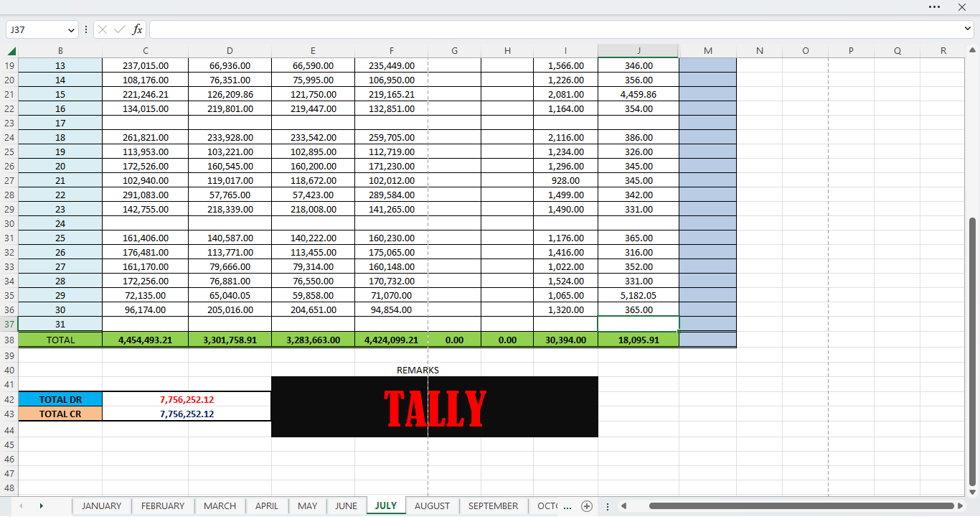The width and height of the screenshot is (980, 517).
Task: Click cell with value 4,459.86
Action: (639, 94)
